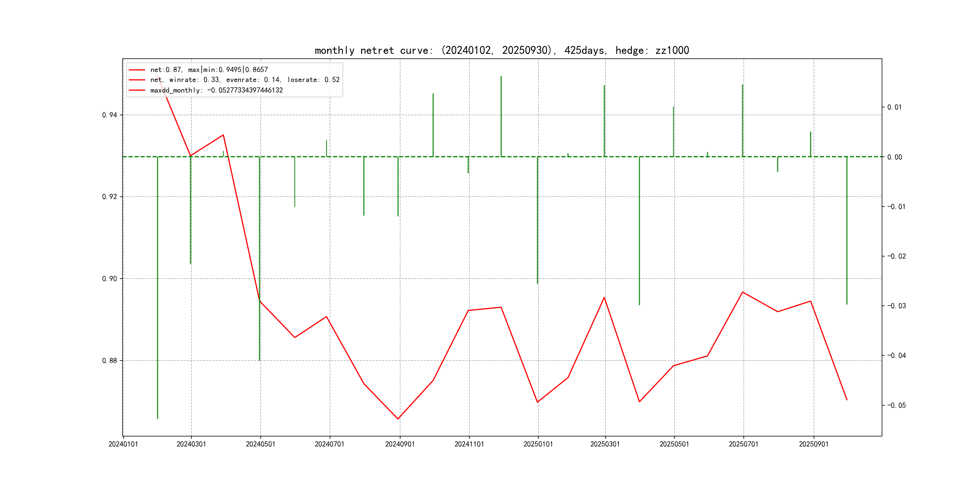
Task: Click the 0.01 right y-axis label
Action: (x=894, y=107)
